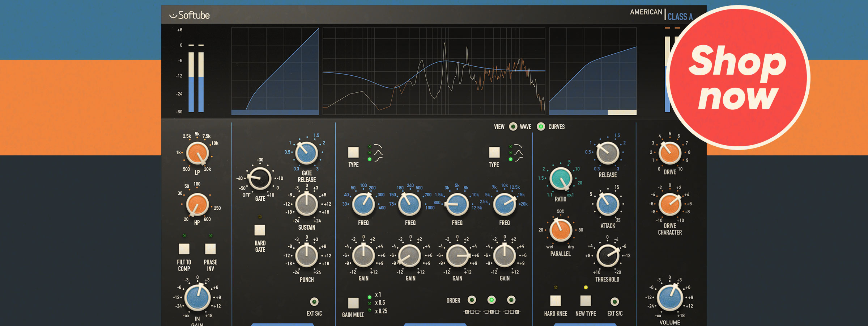The image size is (868, 326).
Task: Click the low band TYPE button
Action: 353,152
